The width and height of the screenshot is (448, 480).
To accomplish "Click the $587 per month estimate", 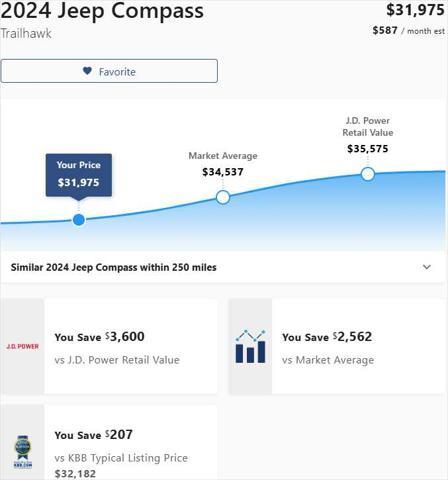I will [x=408, y=31].
